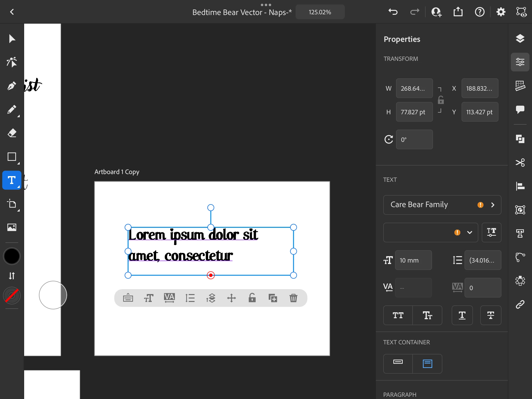Toggle the proportions lock for width and height
This screenshot has width=532, height=399.
[441, 100]
